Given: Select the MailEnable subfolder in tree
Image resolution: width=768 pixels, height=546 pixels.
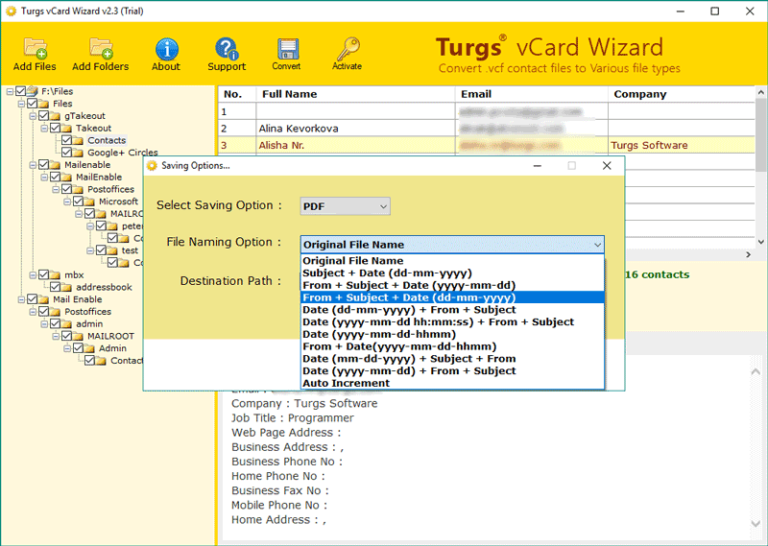Looking at the screenshot, I should pyautogui.click(x=99, y=177).
